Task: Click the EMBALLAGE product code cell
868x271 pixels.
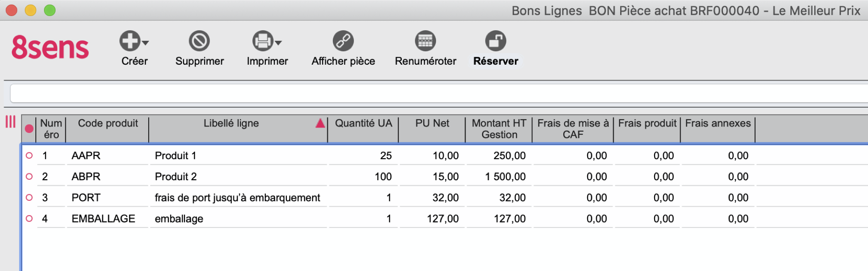Action: [107, 219]
